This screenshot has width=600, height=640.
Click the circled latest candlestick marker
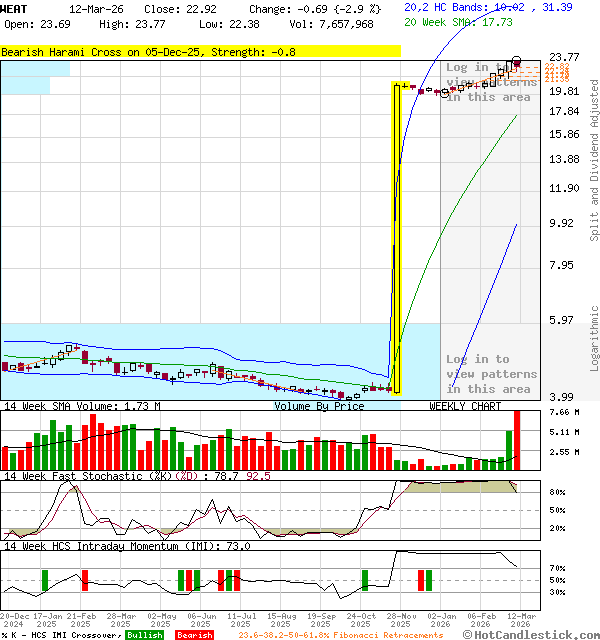coord(516,63)
